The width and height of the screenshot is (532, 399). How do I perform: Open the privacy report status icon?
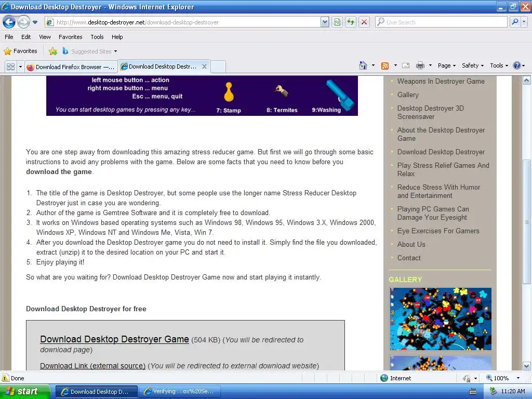click(467, 378)
